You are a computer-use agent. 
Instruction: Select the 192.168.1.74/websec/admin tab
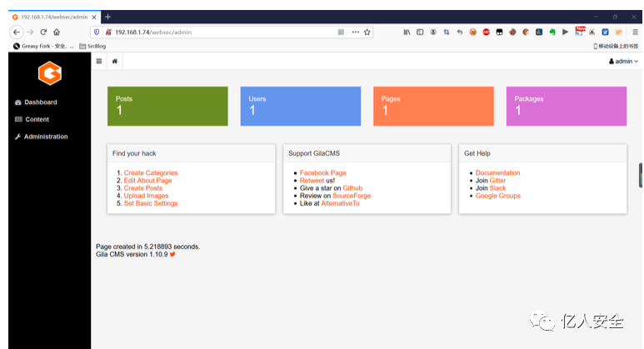pyautogui.click(x=54, y=17)
